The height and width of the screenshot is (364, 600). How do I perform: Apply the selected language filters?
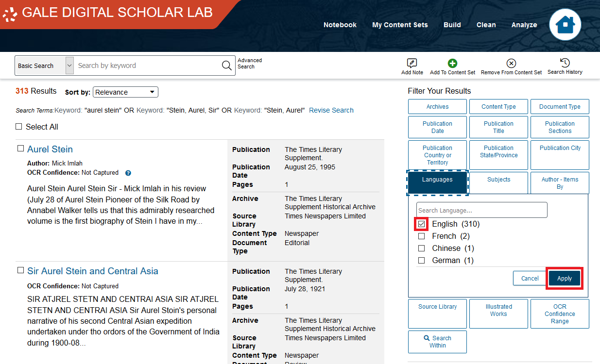[x=564, y=278]
